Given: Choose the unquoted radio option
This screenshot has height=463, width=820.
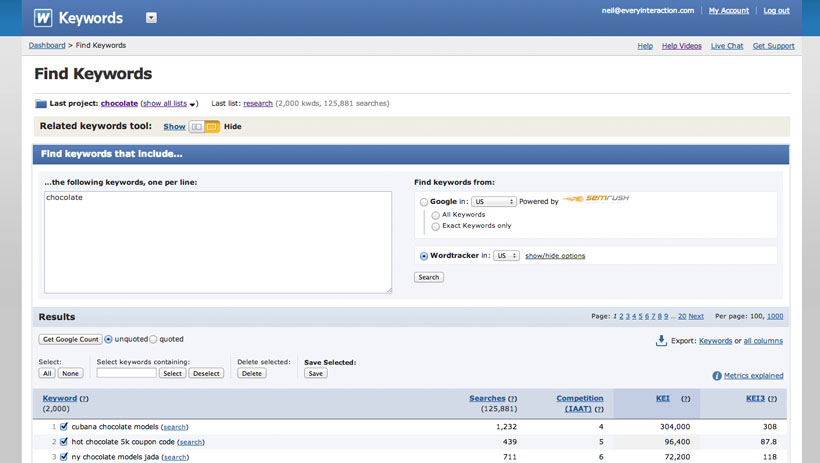Looking at the screenshot, I should tap(108, 339).
